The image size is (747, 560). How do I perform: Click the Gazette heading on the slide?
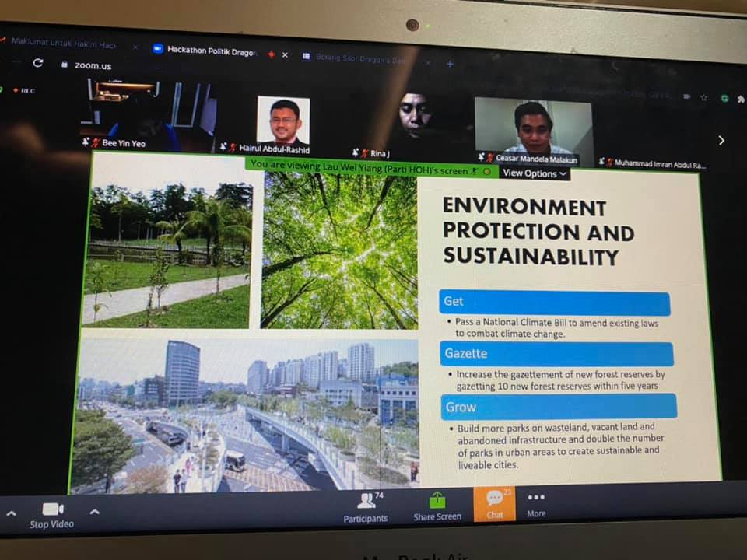[556, 354]
